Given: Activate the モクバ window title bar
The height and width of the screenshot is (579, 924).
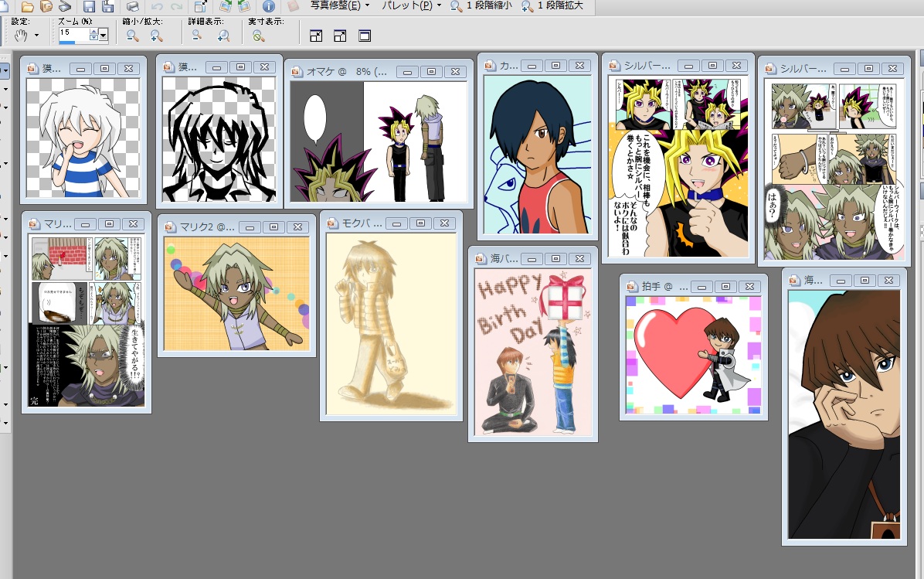Looking at the screenshot, I should click(391, 223).
